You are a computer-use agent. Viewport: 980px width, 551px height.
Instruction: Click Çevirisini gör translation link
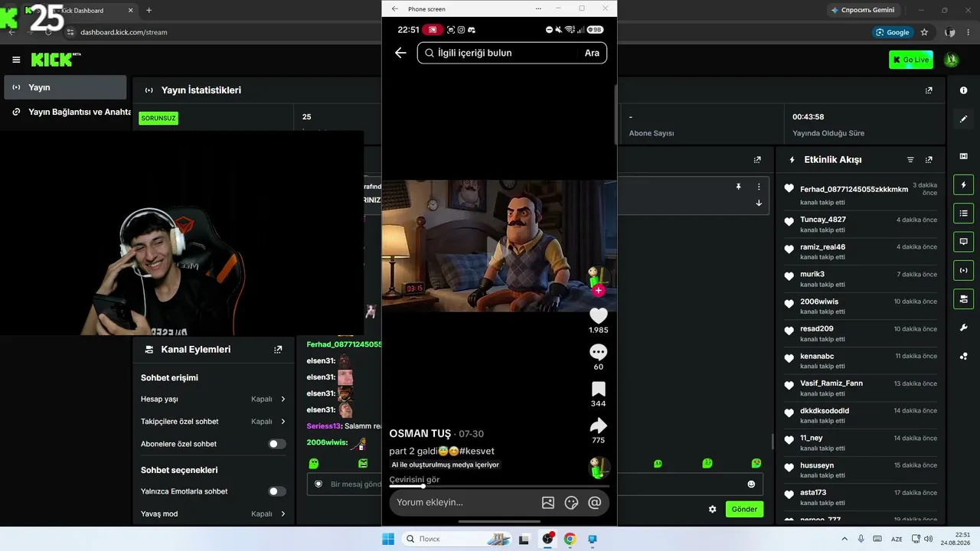tap(414, 480)
